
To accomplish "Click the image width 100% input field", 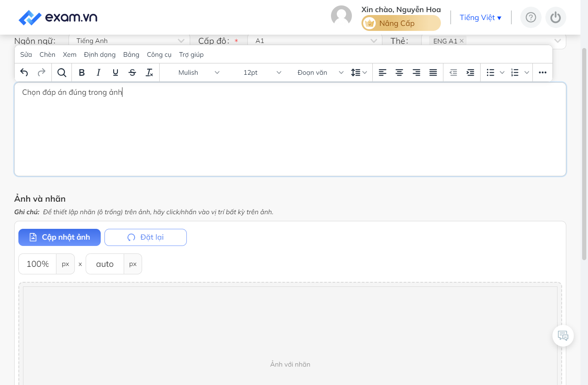I will click(x=38, y=264).
